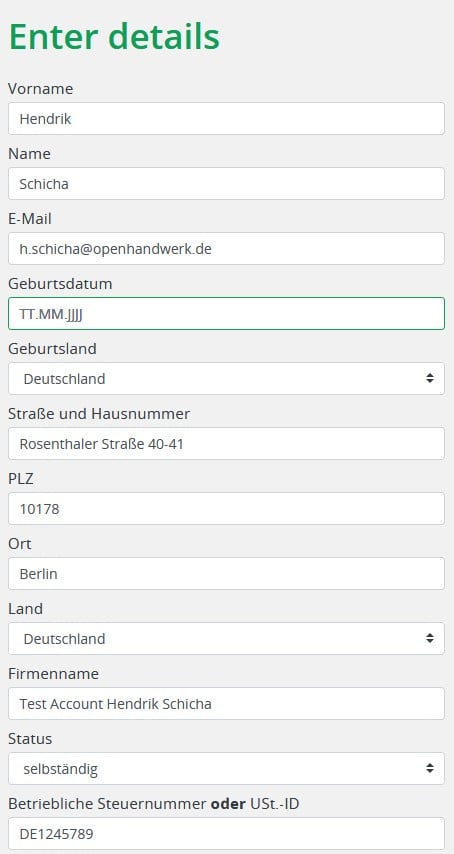The width and height of the screenshot is (454, 854).
Task: Click the Firmenname input field
Action: click(x=226, y=704)
